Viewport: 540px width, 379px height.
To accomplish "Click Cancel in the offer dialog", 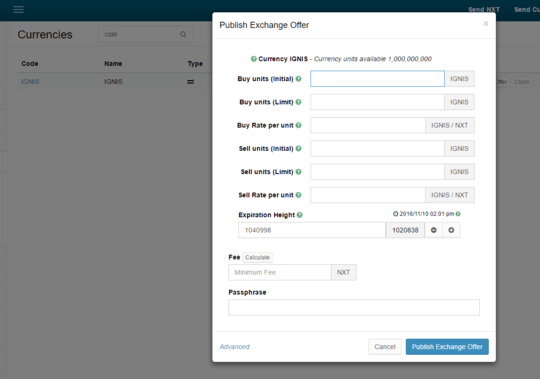I will point(385,347).
